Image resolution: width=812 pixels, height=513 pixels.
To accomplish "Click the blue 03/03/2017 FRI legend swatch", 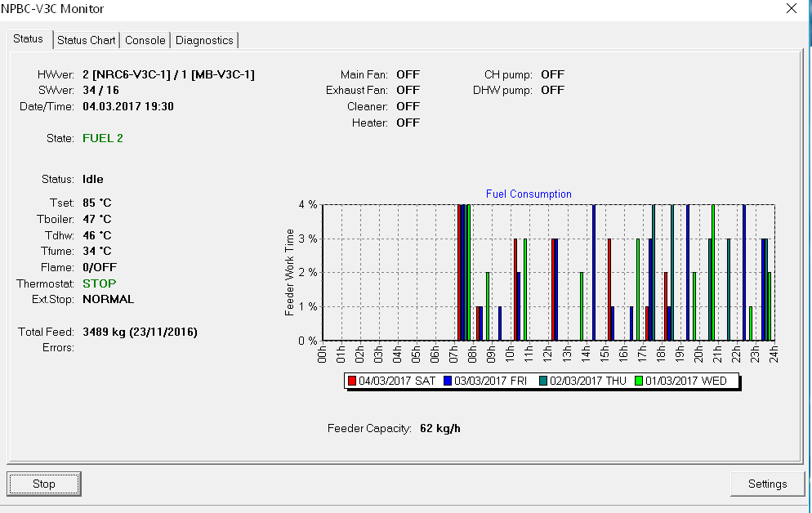I will (x=448, y=381).
